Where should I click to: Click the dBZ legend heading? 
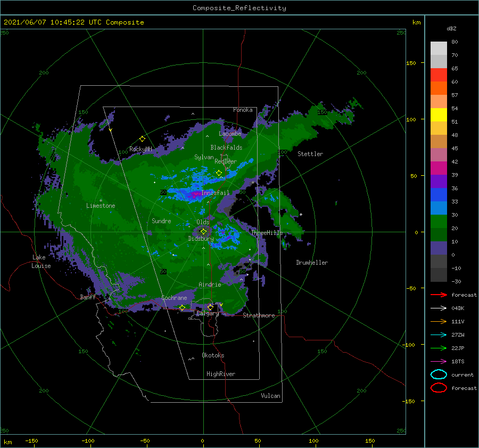tap(451, 28)
